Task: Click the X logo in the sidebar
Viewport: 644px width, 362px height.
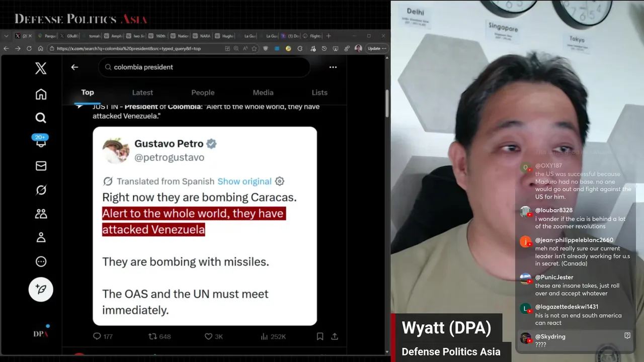Action: pos(41,68)
